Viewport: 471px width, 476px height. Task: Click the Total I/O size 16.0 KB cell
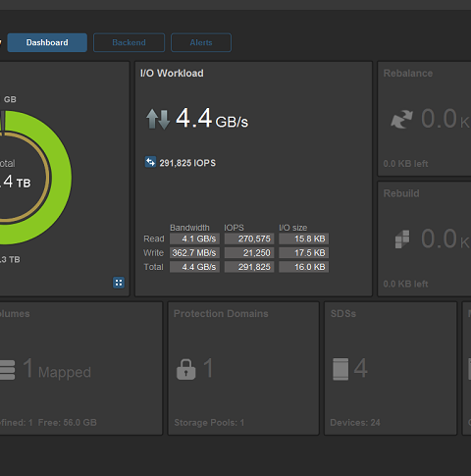click(x=304, y=267)
